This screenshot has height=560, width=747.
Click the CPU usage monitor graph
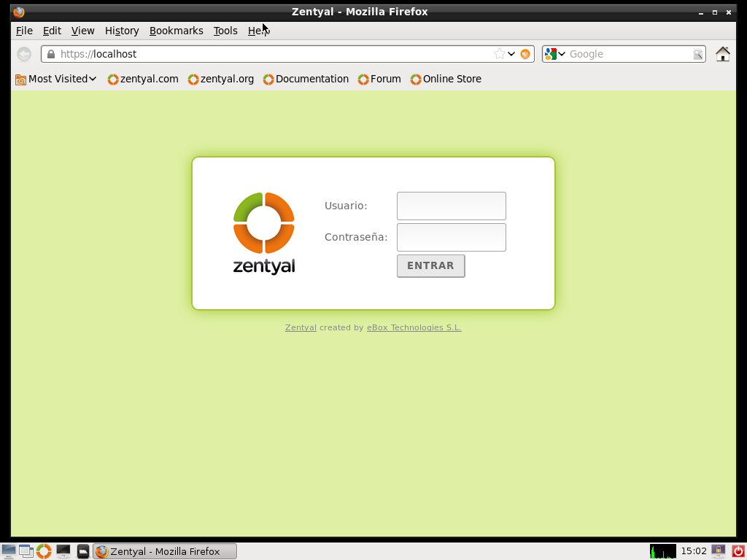point(662,551)
